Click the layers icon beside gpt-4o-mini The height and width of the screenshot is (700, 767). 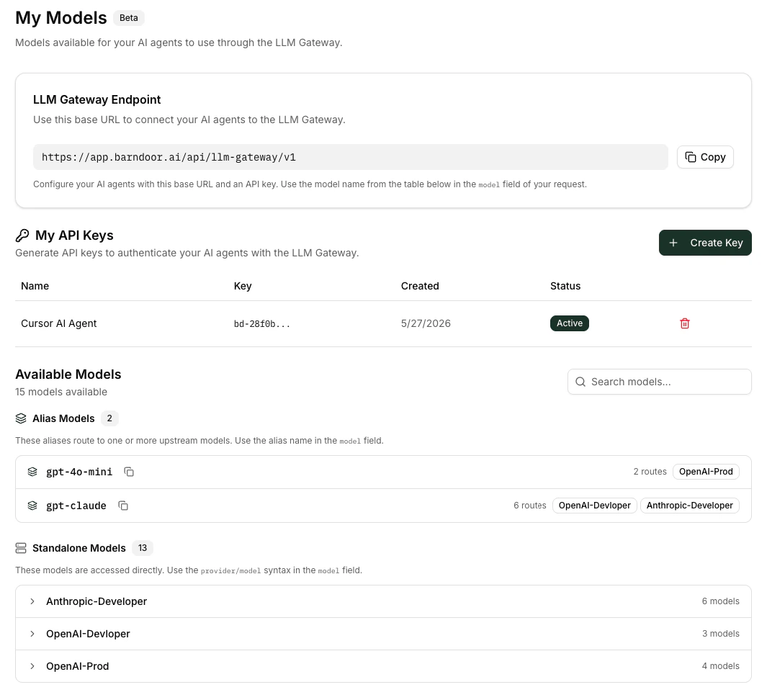click(32, 472)
